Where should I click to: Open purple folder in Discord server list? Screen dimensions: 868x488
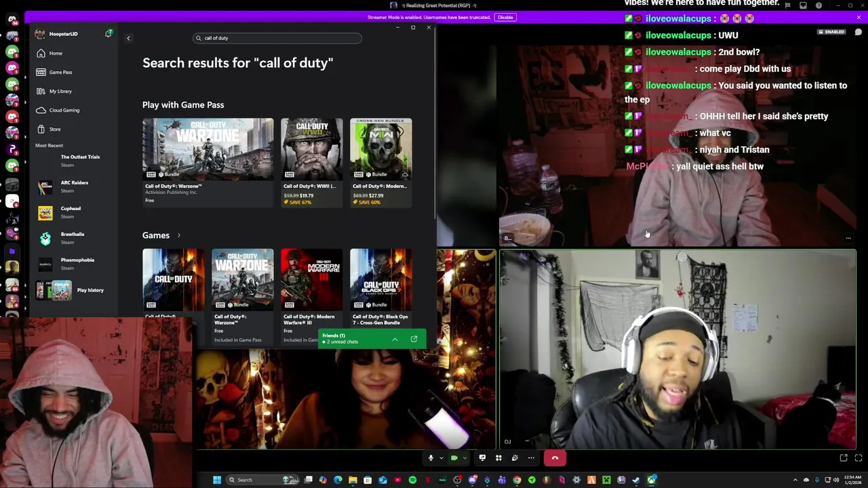pyautogui.click(x=12, y=251)
